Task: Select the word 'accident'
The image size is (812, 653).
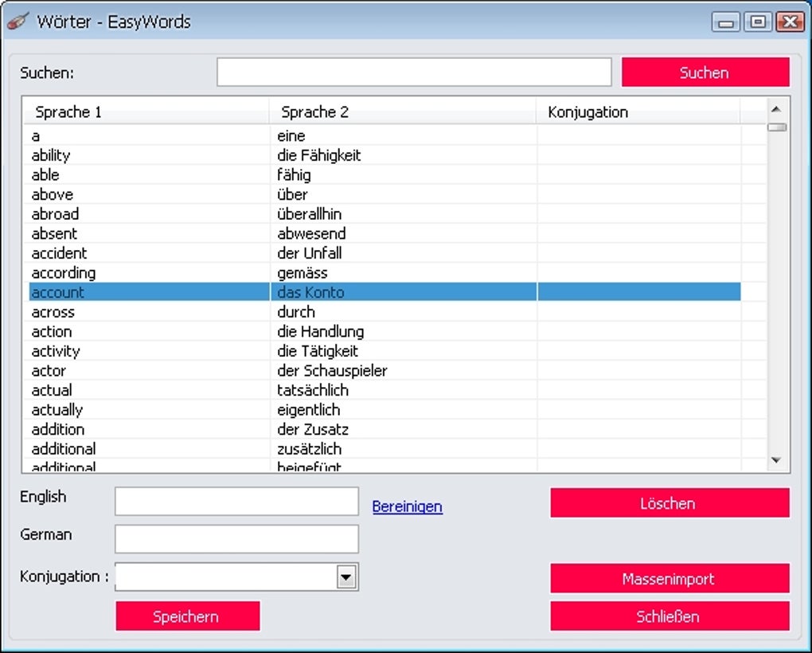Action: click(59, 253)
